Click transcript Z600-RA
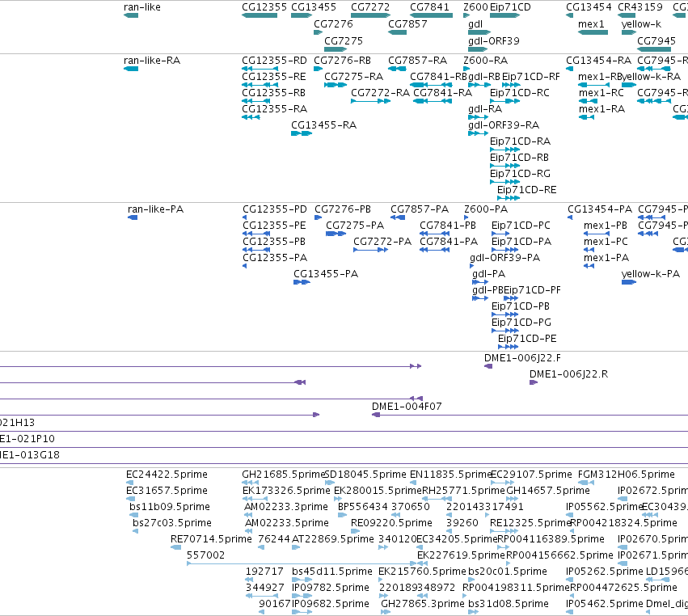 click(485, 60)
